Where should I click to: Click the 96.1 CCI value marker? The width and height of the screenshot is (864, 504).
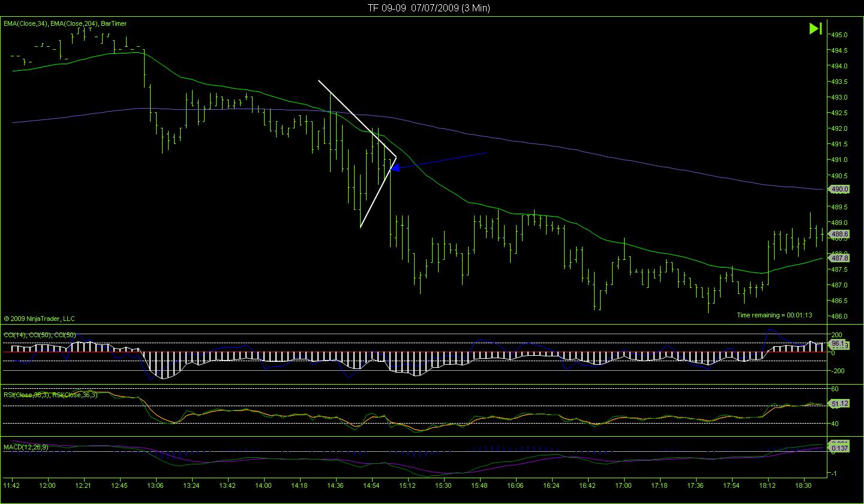click(837, 344)
